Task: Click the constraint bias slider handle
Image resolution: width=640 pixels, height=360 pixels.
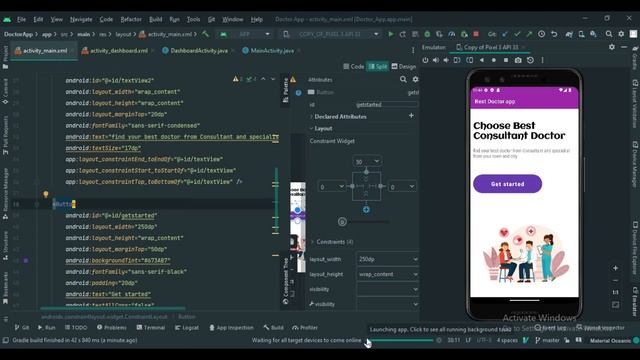Action: pos(342,222)
